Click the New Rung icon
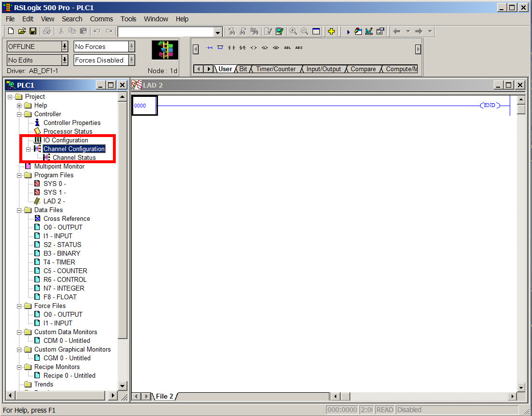 (x=209, y=47)
